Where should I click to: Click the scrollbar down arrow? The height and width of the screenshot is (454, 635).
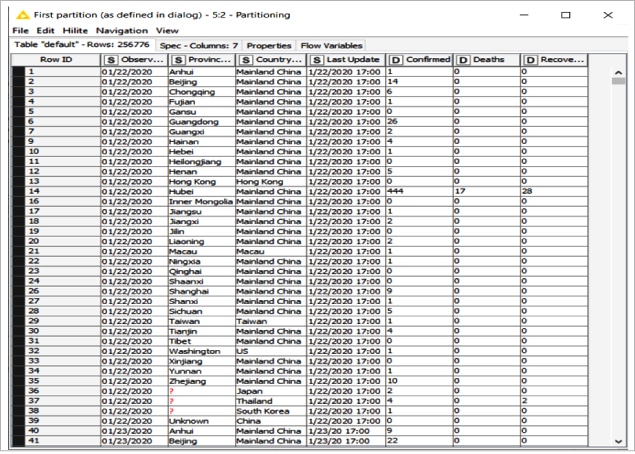[617, 438]
